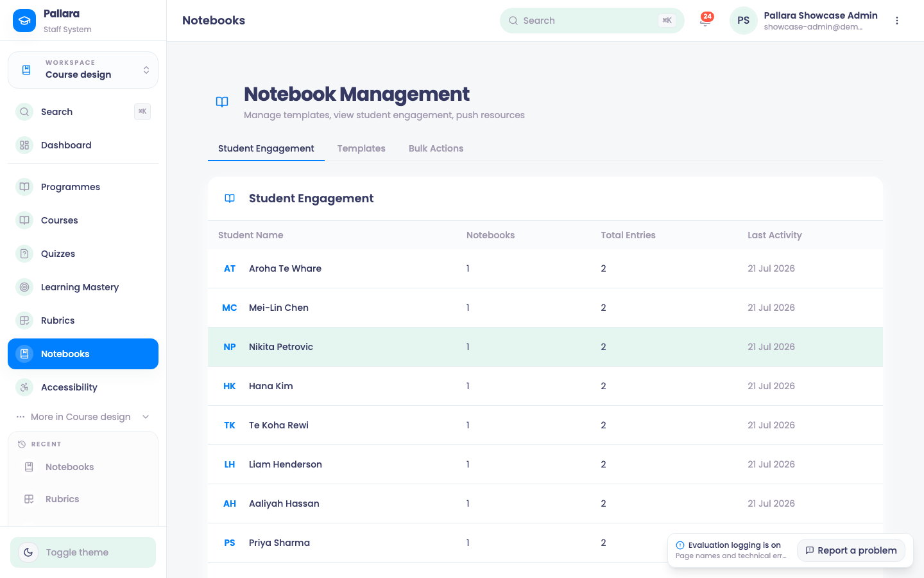Click the Notebook Management book icon

point(222,102)
